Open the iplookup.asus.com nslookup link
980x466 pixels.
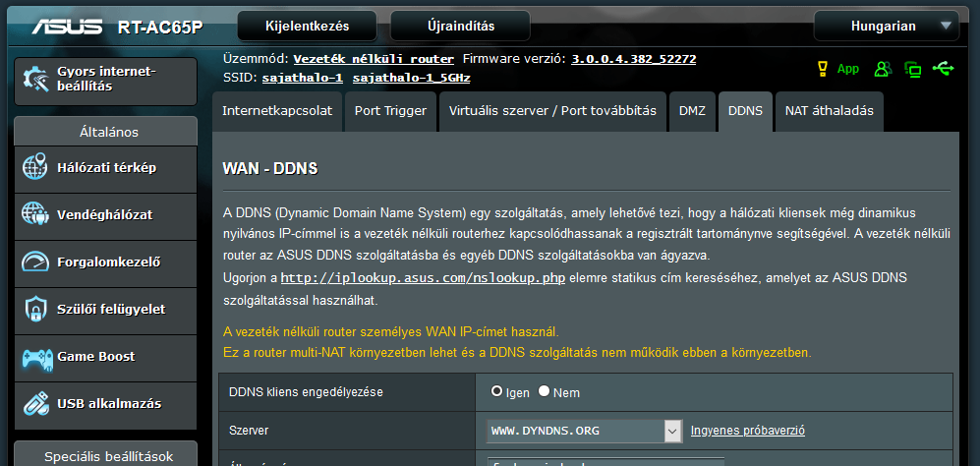tap(423, 277)
